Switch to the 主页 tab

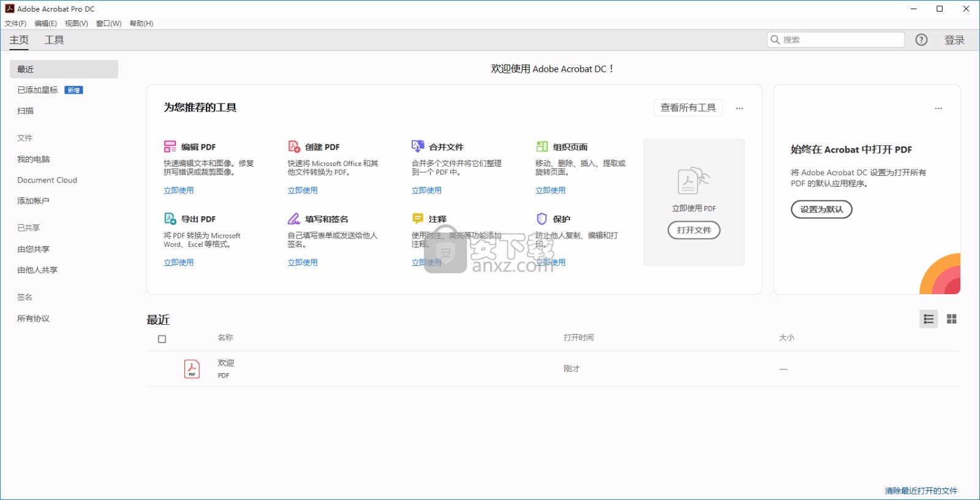19,40
